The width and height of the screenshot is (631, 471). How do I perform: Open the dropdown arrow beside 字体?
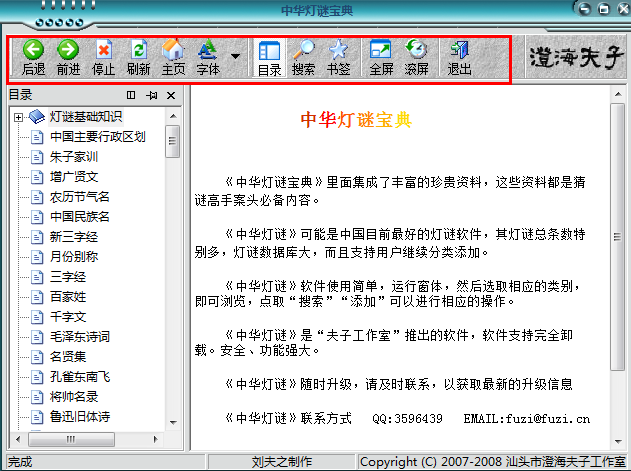(x=235, y=57)
